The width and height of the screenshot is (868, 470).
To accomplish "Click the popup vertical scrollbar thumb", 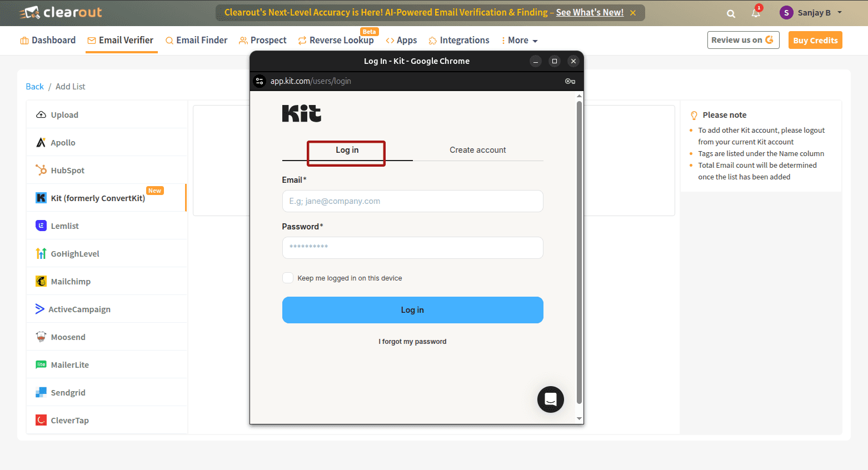I will pyautogui.click(x=580, y=252).
